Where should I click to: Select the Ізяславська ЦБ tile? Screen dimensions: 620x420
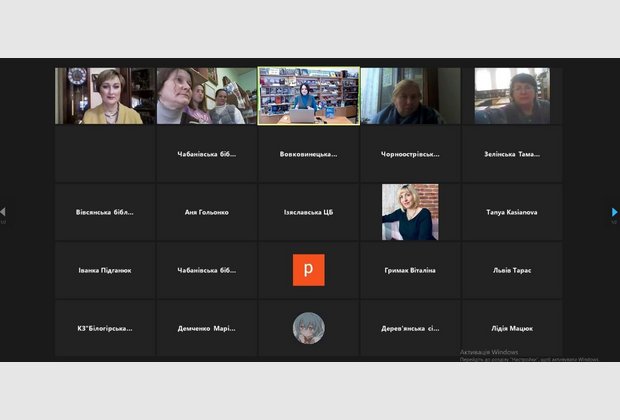[x=308, y=212]
